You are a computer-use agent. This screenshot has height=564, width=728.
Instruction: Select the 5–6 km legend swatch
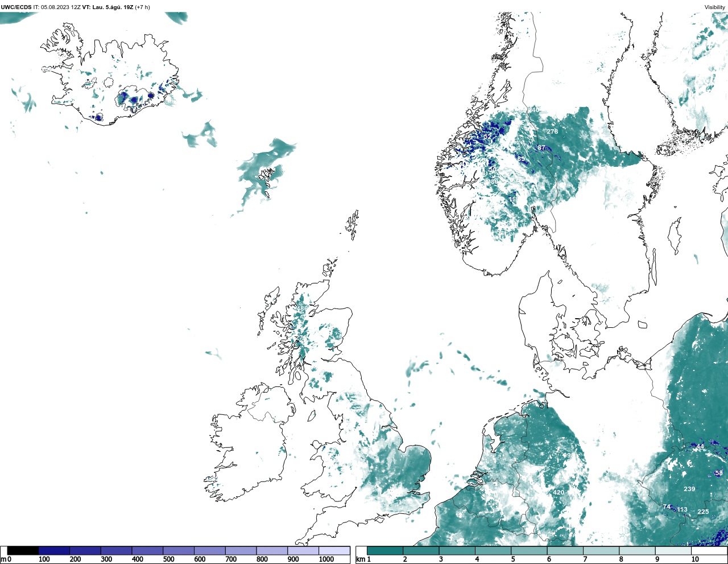tap(529, 550)
